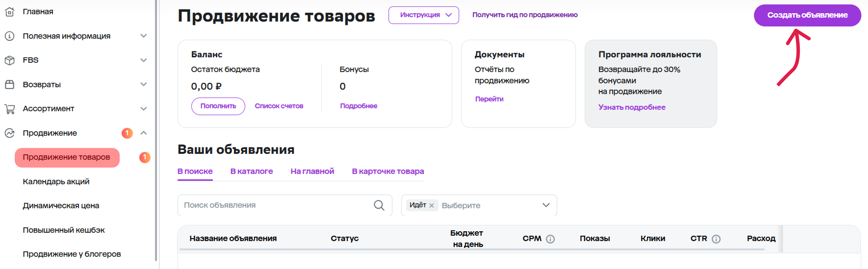
Task: Open Динамическая цена in sidebar
Action: point(61,206)
